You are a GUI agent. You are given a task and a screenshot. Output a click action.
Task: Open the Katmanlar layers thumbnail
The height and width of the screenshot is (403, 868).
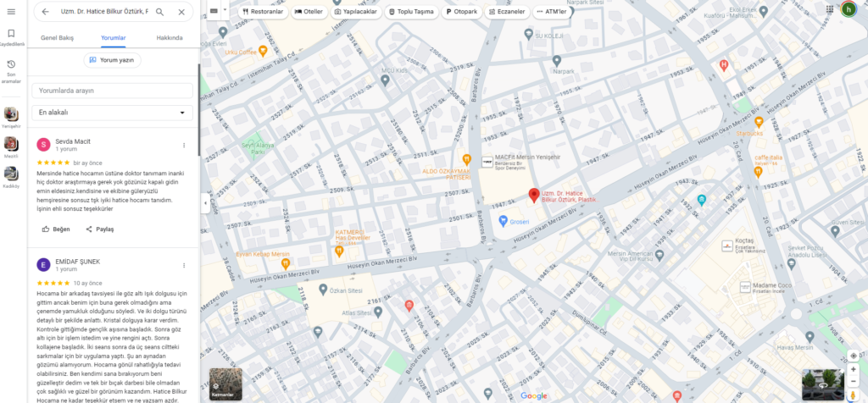tap(225, 384)
